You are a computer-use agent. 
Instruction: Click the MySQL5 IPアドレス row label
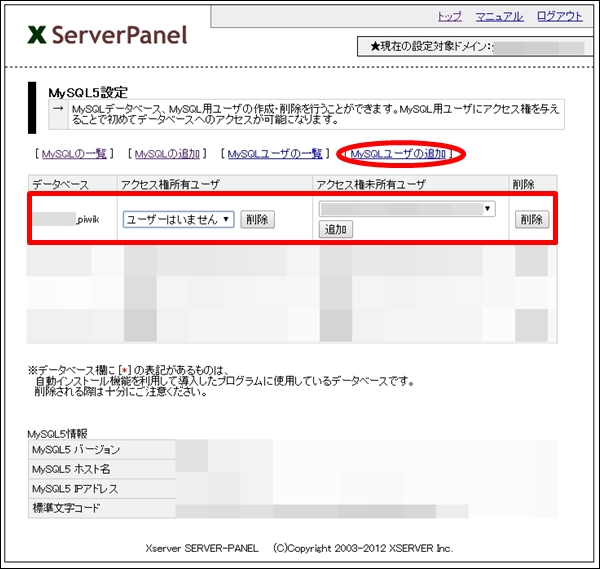click(x=75, y=489)
